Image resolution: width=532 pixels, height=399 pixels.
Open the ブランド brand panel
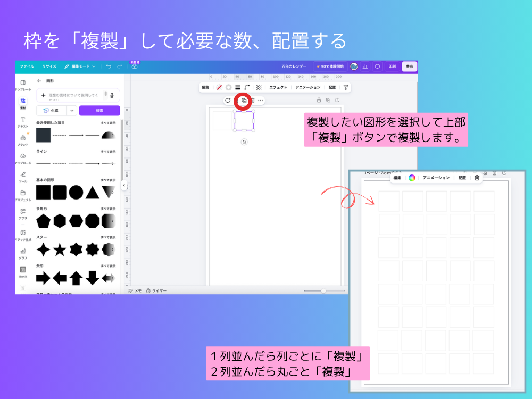[23, 140]
